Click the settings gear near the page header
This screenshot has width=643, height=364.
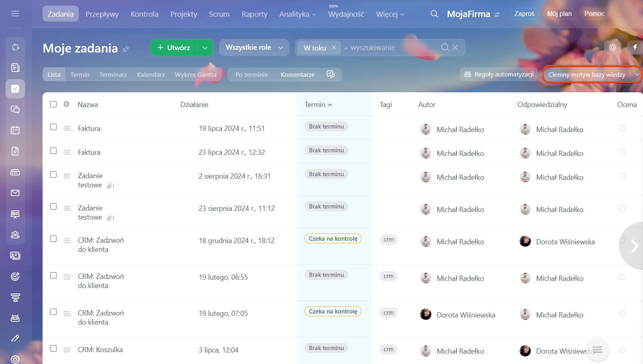[x=612, y=47]
